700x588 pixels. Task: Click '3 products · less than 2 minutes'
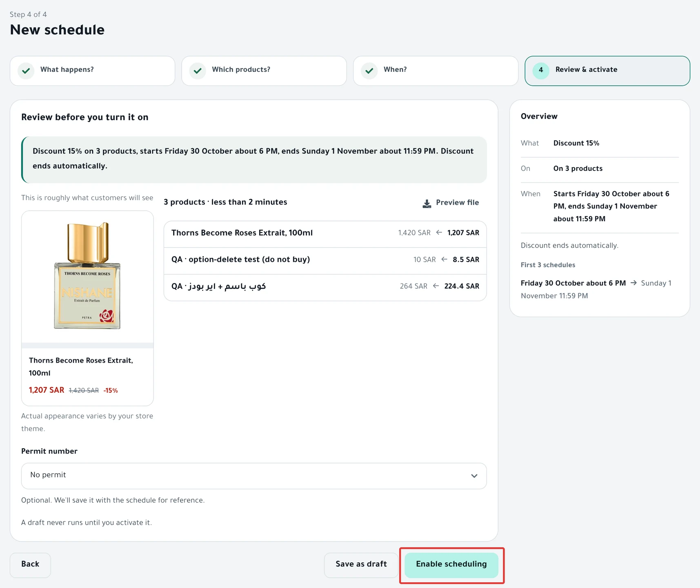(225, 202)
